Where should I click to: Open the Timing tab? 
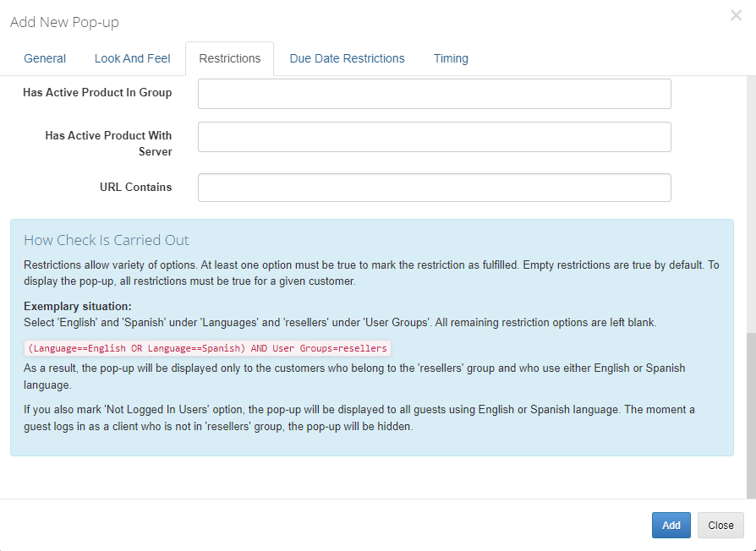[451, 58]
